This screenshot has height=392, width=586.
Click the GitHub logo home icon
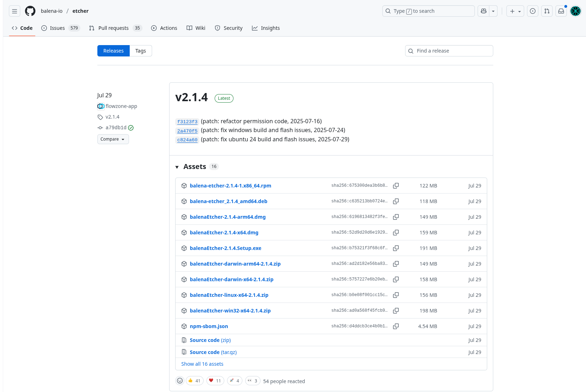click(30, 11)
